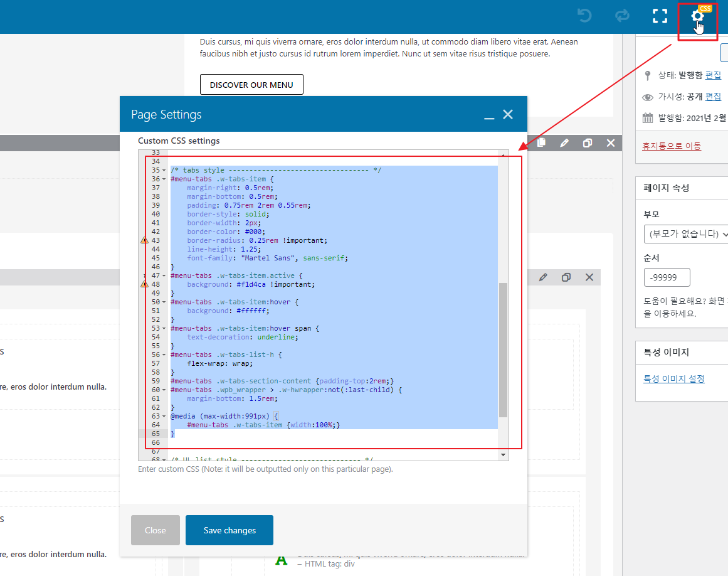This screenshot has height=576, width=728.
Task: Click 'font-family: "Martel Sans"' code line
Action: click(x=267, y=258)
